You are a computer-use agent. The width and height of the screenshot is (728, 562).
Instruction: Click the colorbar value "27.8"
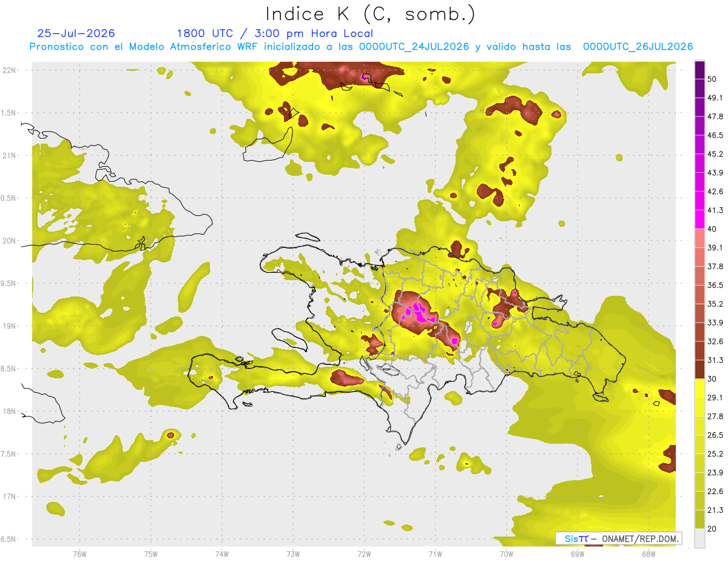click(715, 416)
